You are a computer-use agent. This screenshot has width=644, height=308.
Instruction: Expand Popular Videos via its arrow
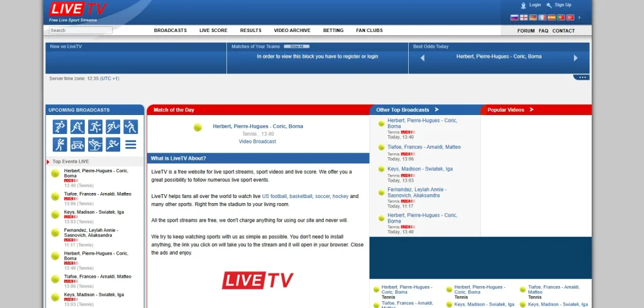point(531,109)
